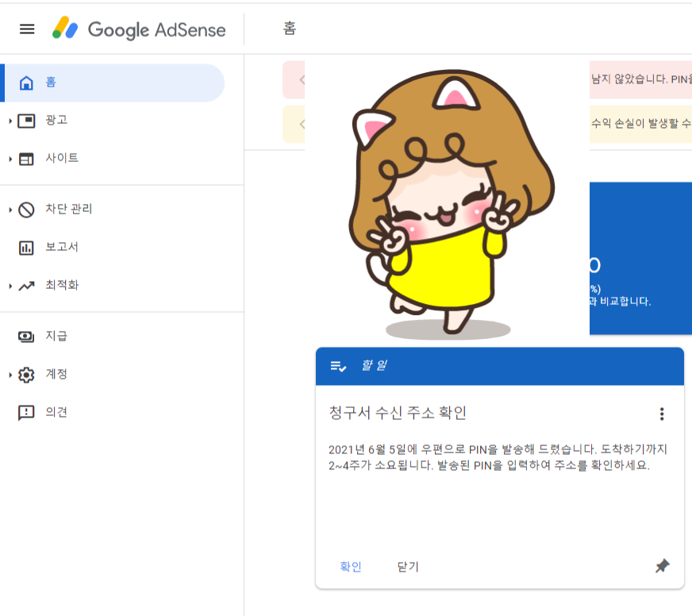The width and height of the screenshot is (692, 616).
Task: Open the three-dot menu on 청구서 card
Action: tap(662, 414)
